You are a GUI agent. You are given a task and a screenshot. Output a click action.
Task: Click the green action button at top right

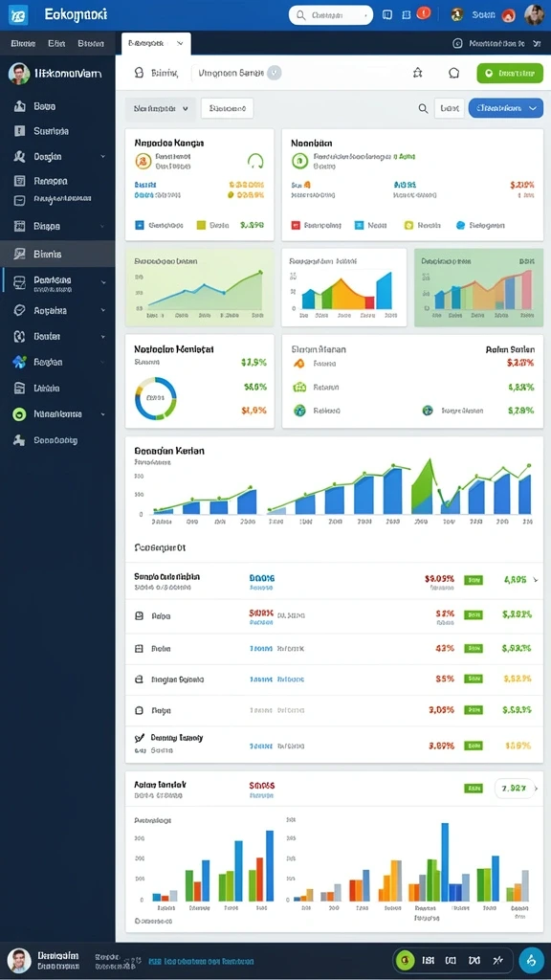tap(510, 73)
